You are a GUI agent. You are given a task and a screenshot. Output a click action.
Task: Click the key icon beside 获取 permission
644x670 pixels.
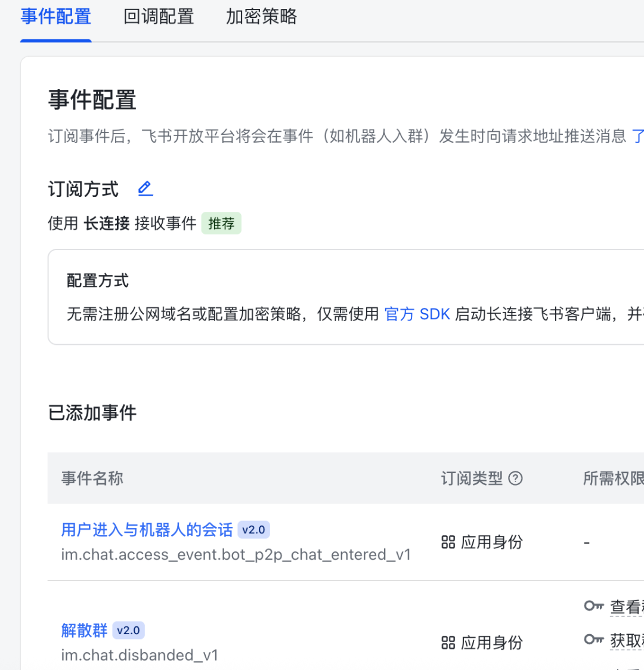(593, 640)
